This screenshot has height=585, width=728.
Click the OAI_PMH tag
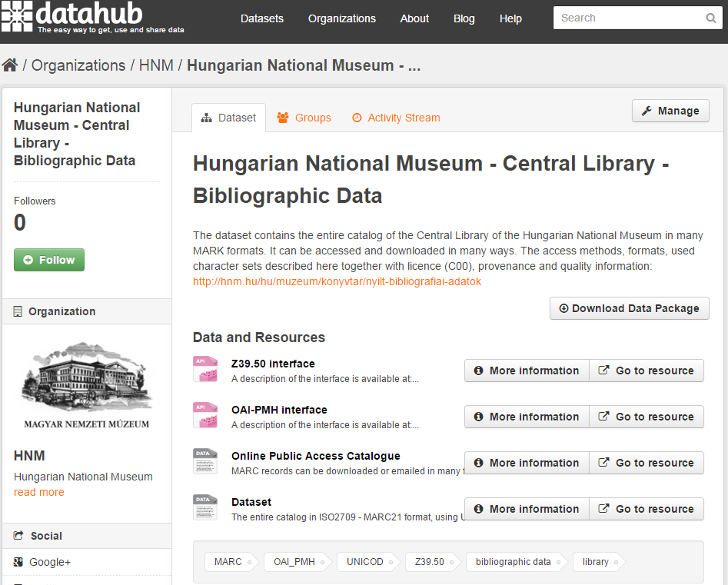click(298, 562)
